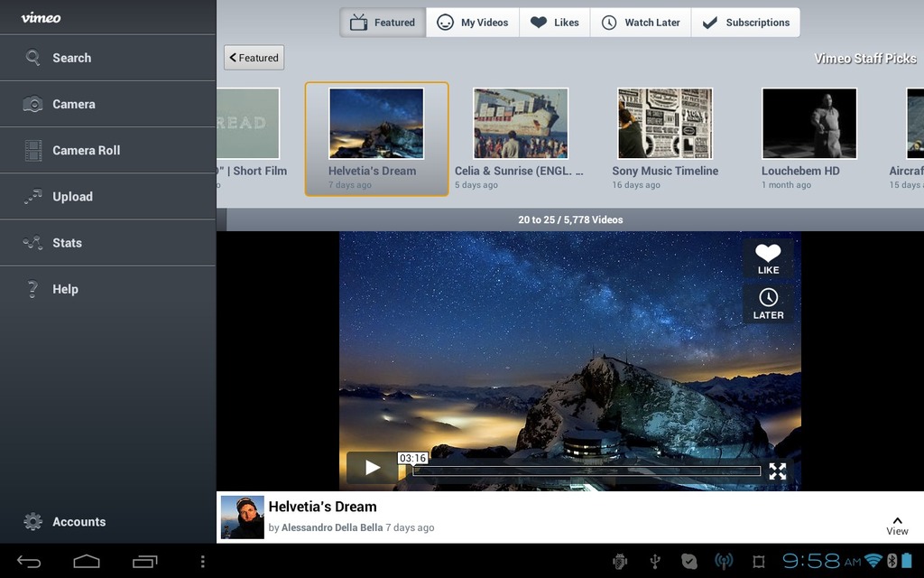Image resolution: width=924 pixels, height=578 pixels.
Task: Click the Helvetia's Dream title text
Action: [322, 507]
